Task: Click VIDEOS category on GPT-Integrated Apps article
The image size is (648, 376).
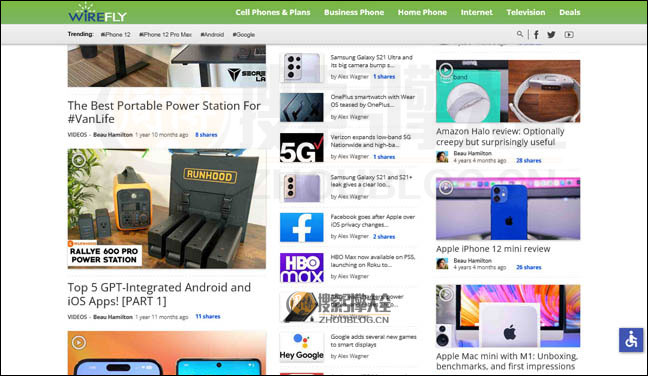Action: coord(77,317)
